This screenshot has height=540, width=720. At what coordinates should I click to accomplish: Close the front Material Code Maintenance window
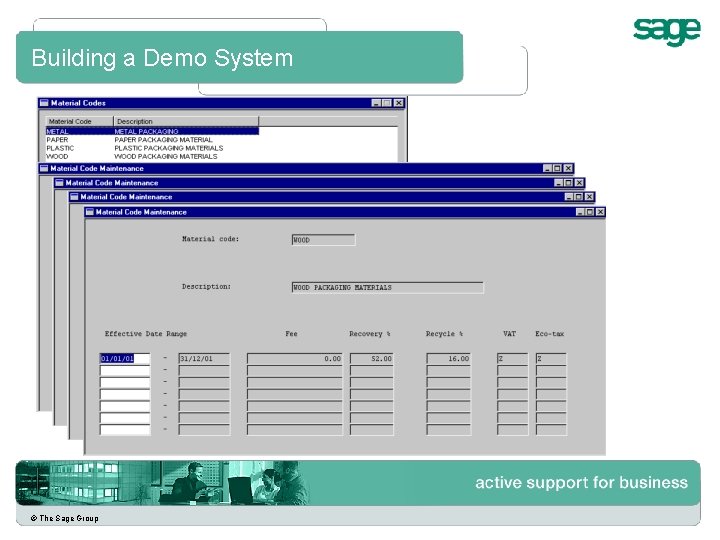[x=600, y=212]
